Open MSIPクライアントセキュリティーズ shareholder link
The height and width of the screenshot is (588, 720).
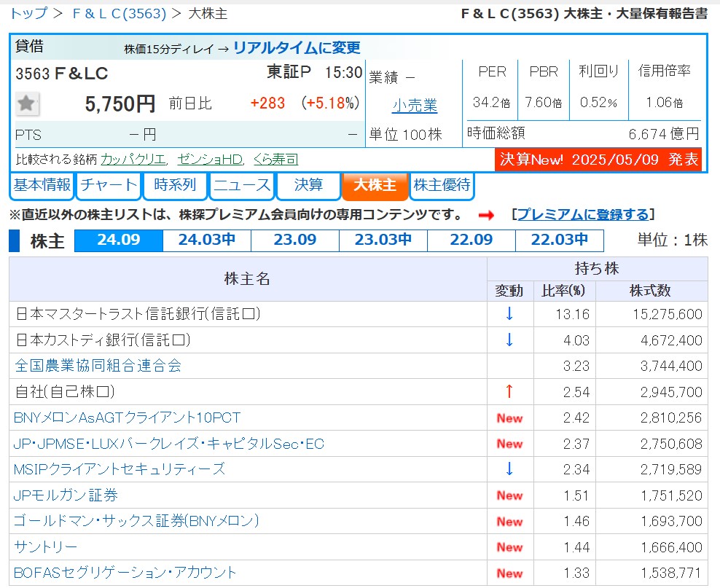click(x=120, y=469)
